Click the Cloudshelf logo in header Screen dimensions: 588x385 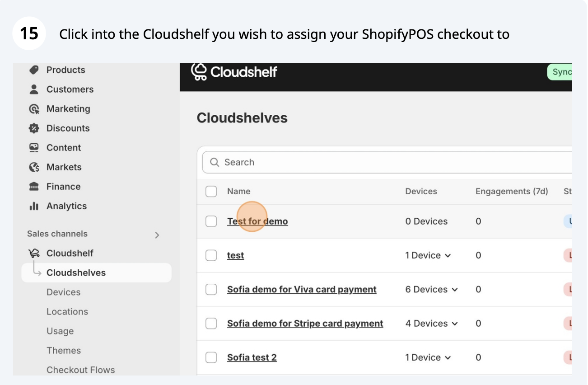pyautogui.click(x=234, y=72)
